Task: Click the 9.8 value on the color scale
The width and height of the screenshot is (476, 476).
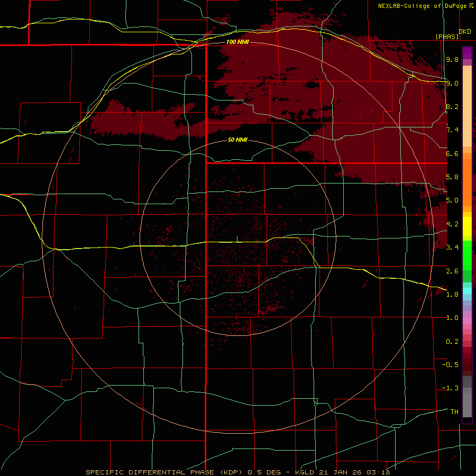Action: coord(452,59)
